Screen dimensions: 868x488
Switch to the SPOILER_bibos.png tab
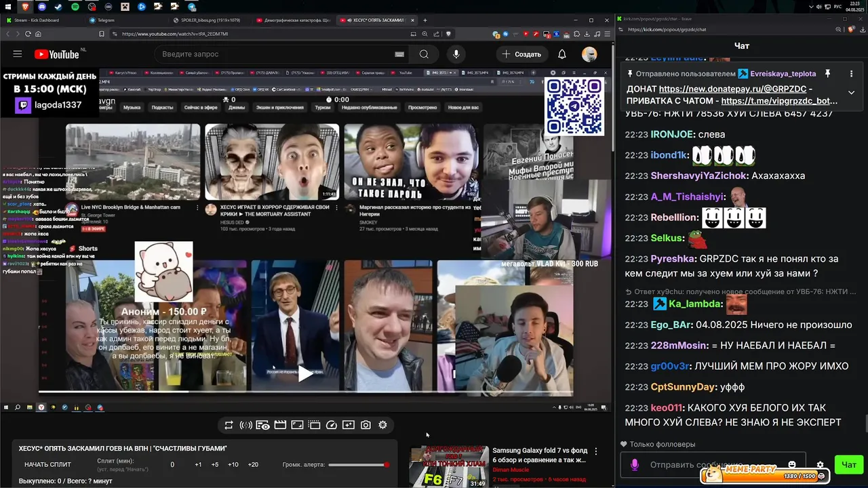(x=210, y=20)
